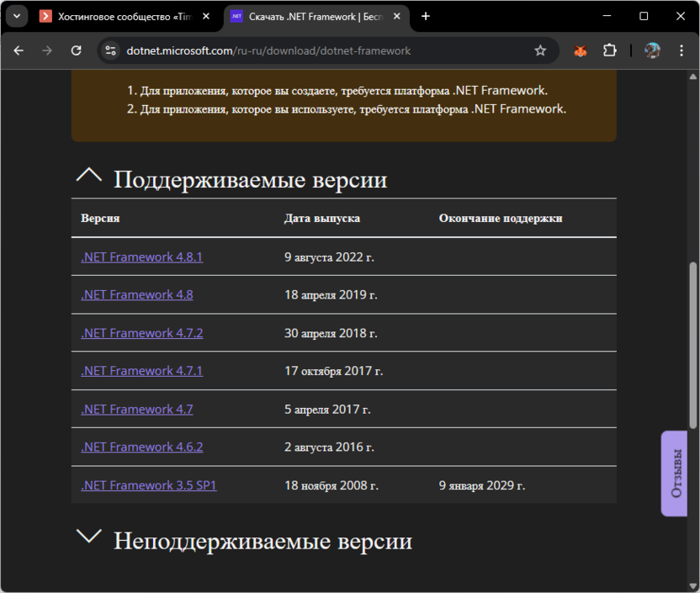View site information icon in address bar
700x593 pixels.
pyautogui.click(x=110, y=50)
